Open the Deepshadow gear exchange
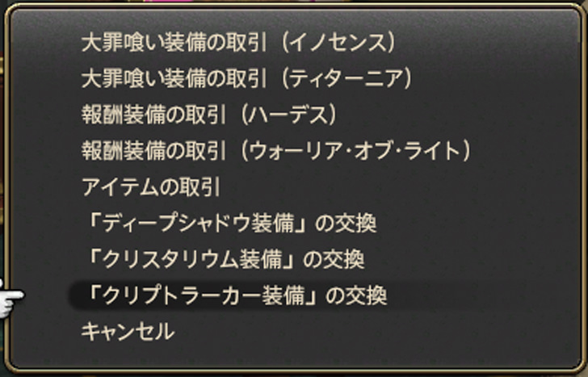Viewport: 588px width, 377px height. click(x=230, y=223)
